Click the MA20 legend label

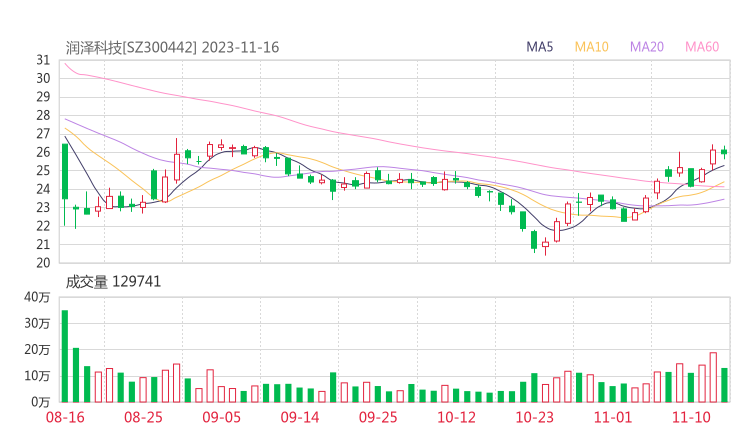[647, 47]
